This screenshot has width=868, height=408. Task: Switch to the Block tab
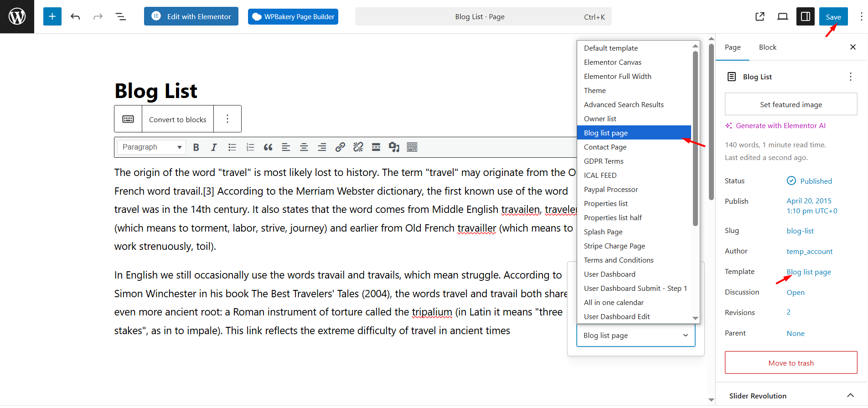click(767, 47)
